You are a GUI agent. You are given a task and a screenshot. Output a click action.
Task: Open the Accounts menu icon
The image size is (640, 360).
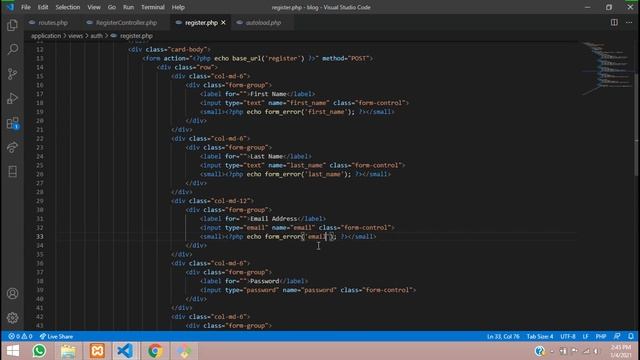point(12,293)
